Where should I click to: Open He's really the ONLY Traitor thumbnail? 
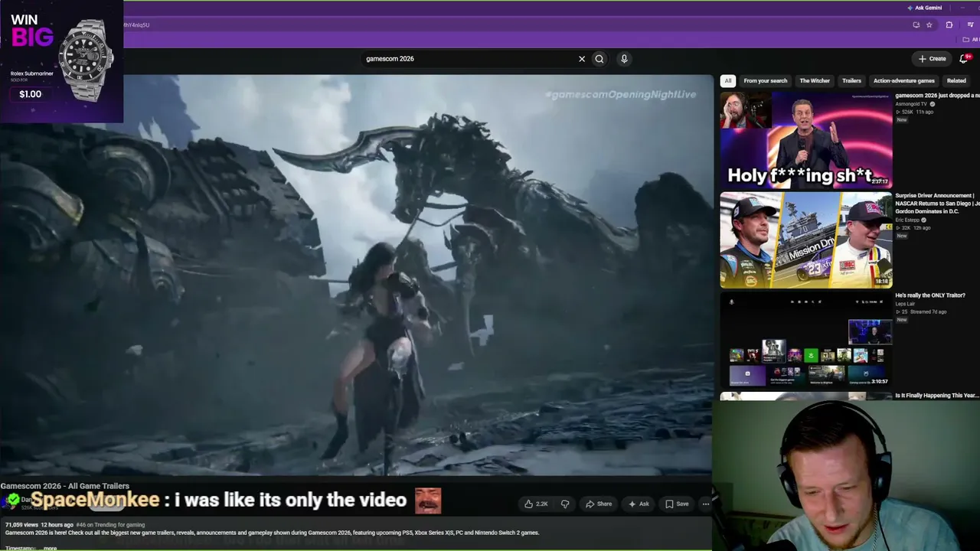pos(806,339)
